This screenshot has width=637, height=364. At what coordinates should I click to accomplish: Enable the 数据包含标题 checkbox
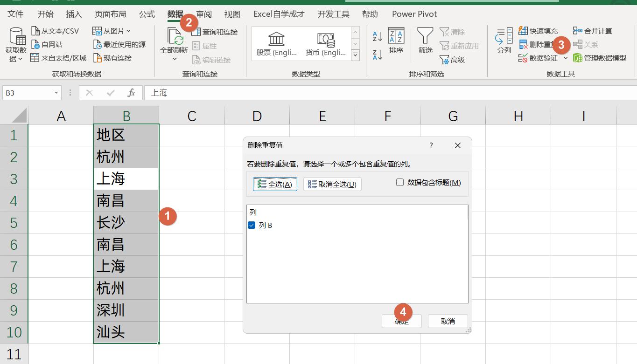400,182
